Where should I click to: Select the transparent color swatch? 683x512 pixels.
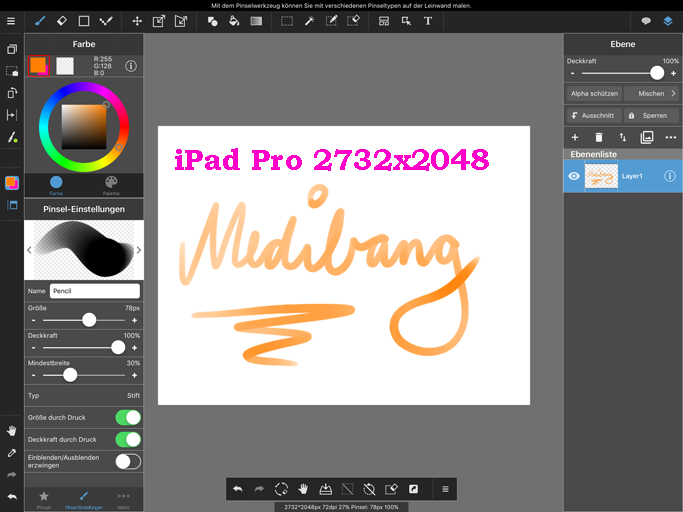[x=65, y=66]
